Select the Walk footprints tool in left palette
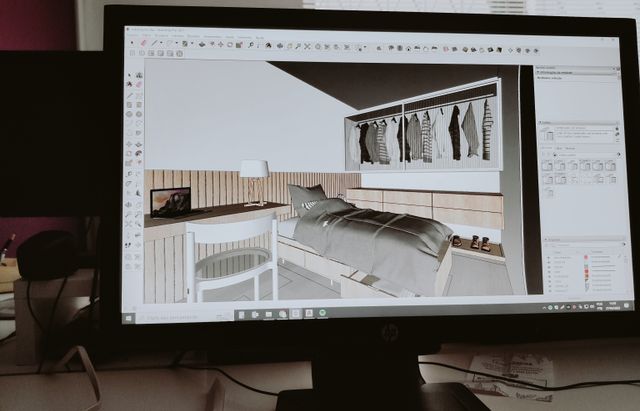The height and width of the screenshot is (411, 640). 128,245
